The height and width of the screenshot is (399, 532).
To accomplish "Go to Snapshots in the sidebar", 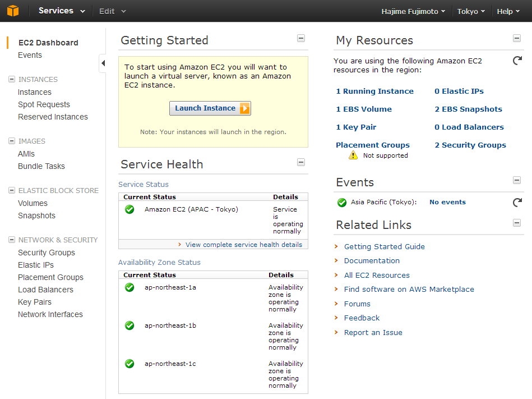I will coord(36,215).
